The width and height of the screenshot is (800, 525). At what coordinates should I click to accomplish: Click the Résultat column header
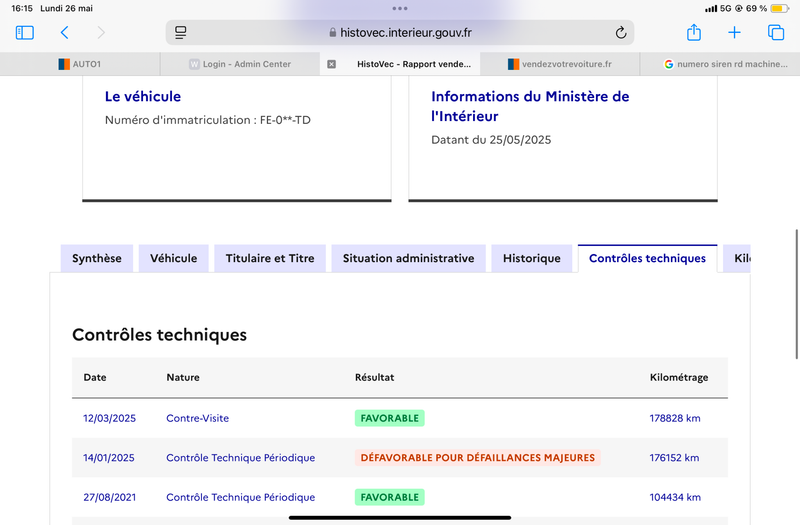pos(374,378)
